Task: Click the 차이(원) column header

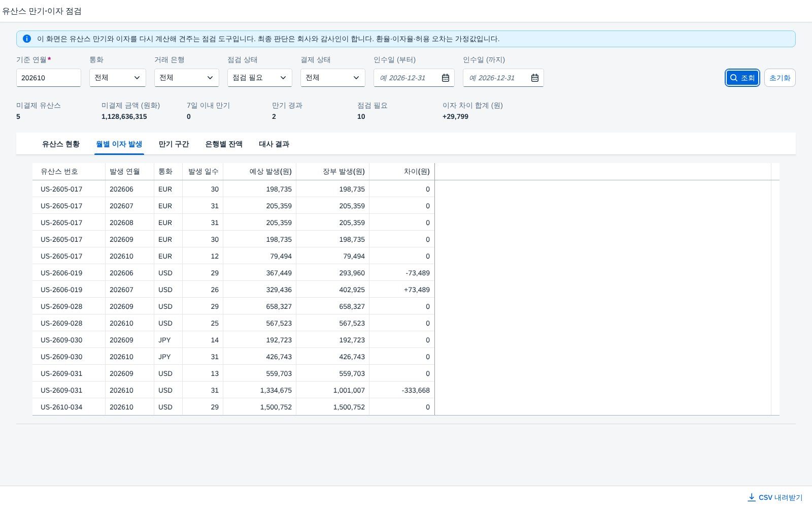Action: click(x=402, y=172)
